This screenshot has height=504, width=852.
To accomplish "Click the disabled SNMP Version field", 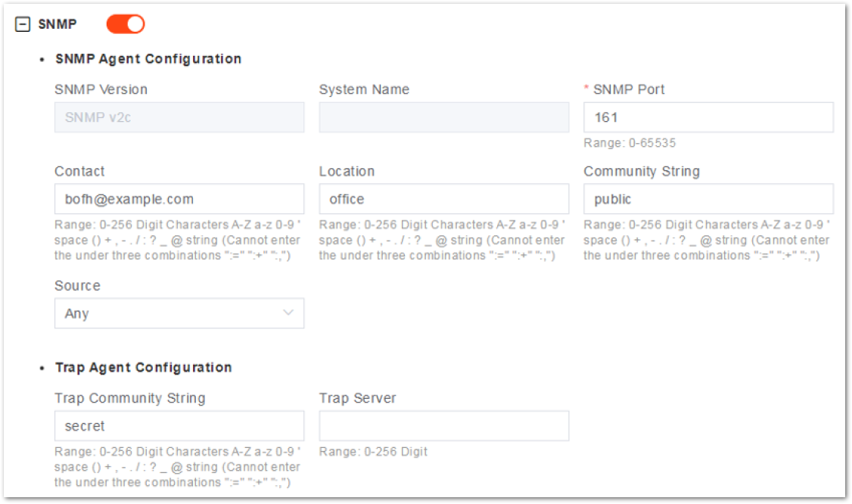I will click(179, 117).
